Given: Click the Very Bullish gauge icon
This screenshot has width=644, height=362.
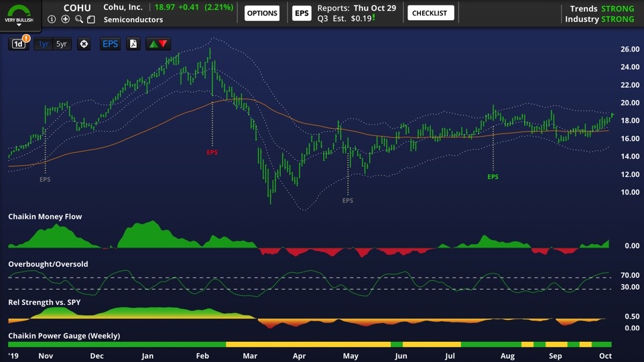Looking at the screenshot, I should (19, 11).
